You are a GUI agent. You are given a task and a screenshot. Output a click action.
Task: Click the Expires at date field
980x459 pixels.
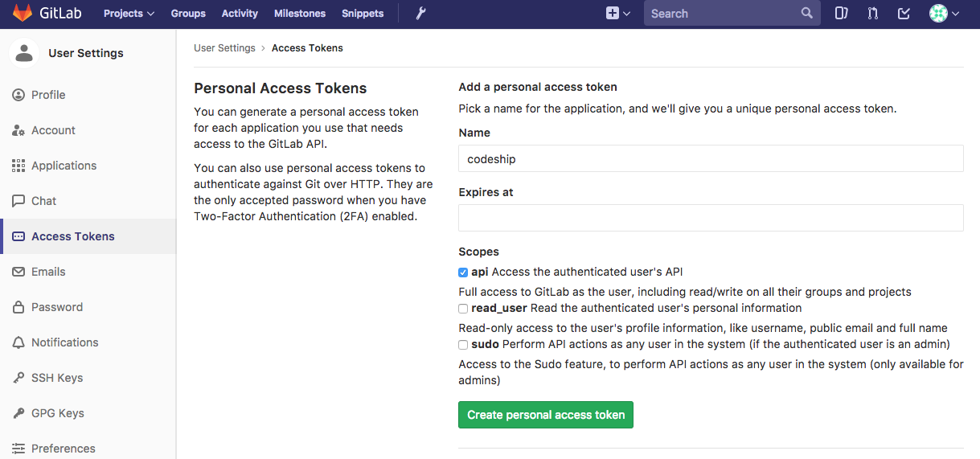[711, 218]
